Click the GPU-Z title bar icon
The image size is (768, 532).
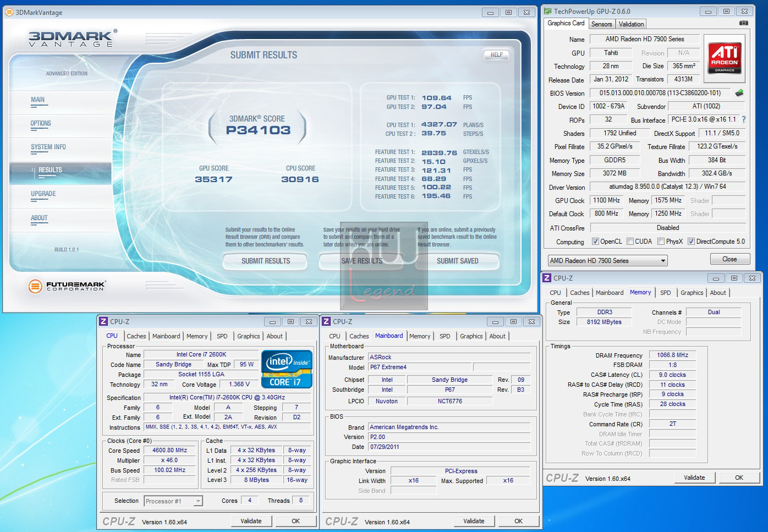point(547,11)
